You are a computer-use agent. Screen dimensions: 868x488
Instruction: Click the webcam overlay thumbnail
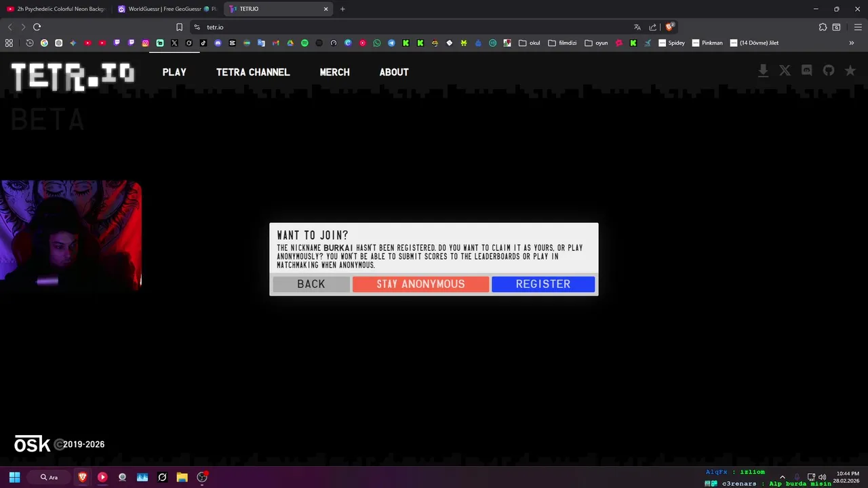click(71, 235)
